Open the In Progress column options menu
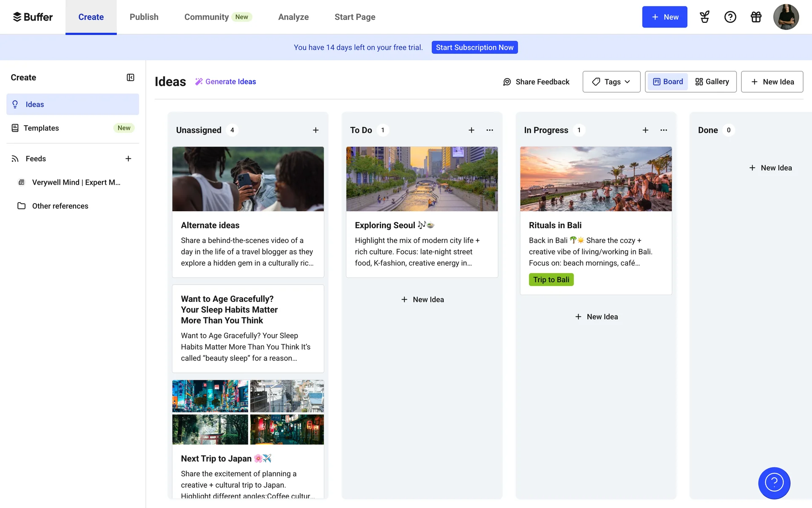This screenshot has height=508, width=812. 664,130
